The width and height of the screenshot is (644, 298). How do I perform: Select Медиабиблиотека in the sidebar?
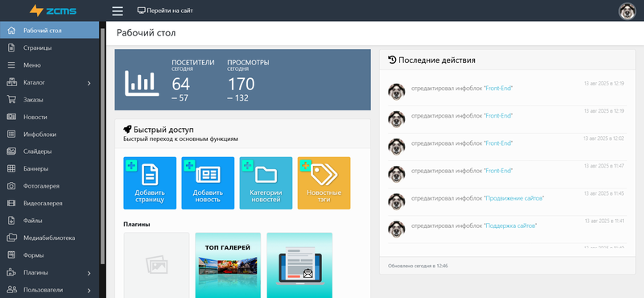coord(49,238)
